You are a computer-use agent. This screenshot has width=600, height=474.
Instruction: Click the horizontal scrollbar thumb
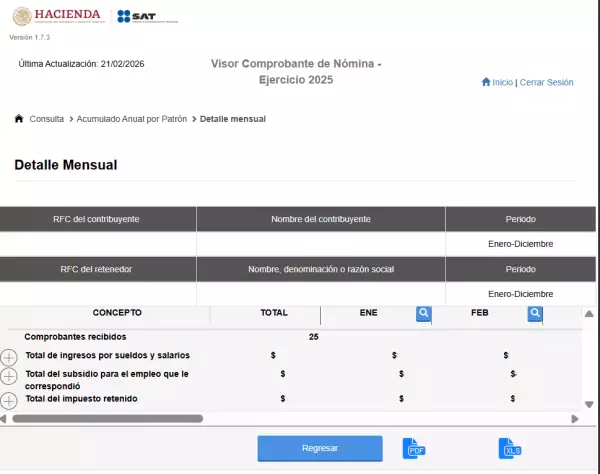point(105,419)
